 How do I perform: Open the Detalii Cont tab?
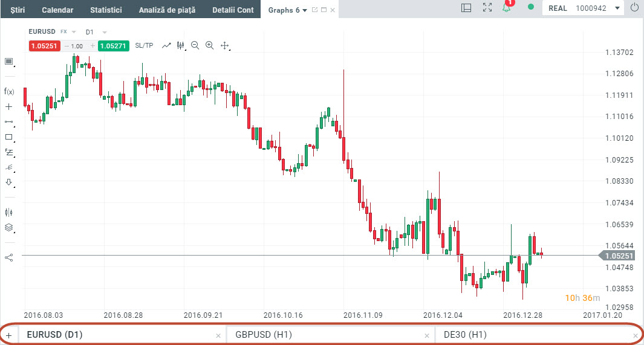pyautogui.click(x=233, y=10)
